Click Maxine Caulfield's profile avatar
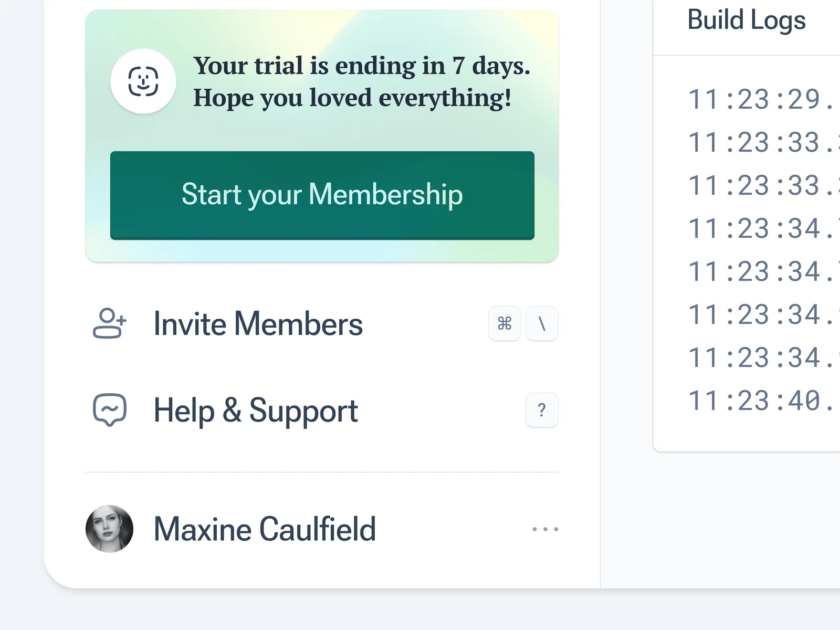The height and width of the screenshot is (630, 840). click(109, 529)
